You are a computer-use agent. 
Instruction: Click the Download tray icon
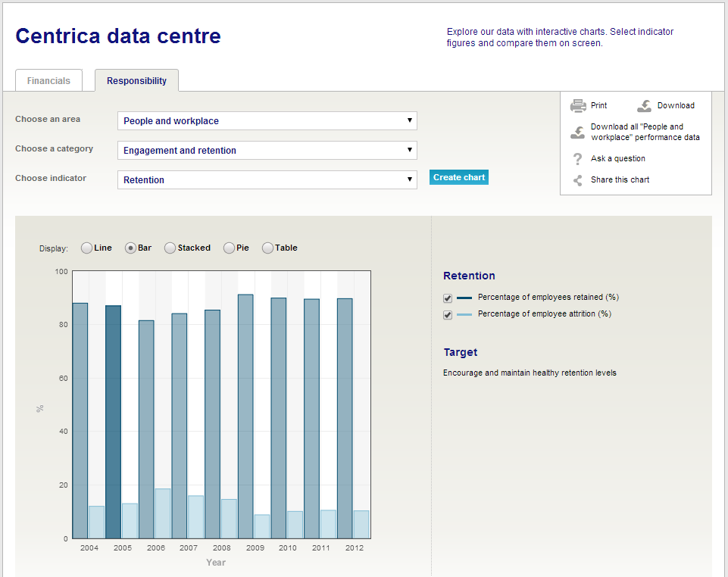(645, 106)
